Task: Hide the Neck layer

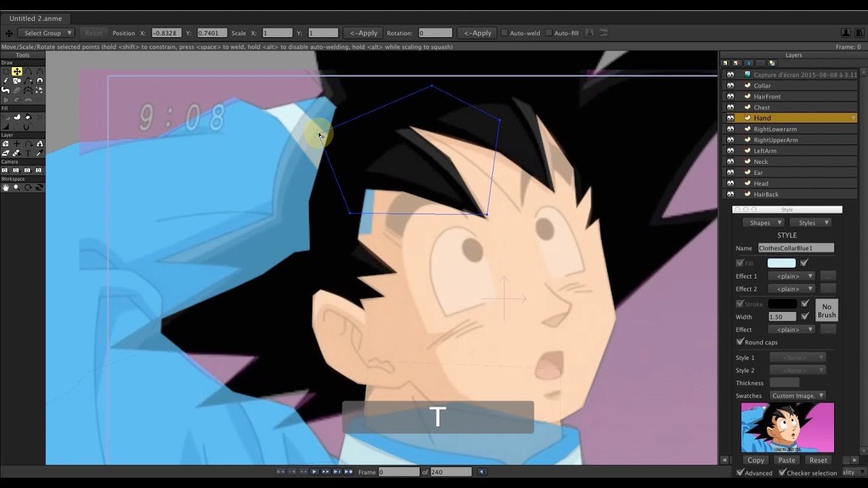Action: click(730, 161)
